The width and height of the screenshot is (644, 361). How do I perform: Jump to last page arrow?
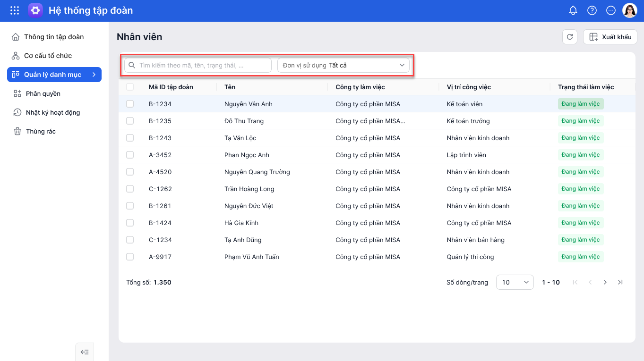(620, 282)
